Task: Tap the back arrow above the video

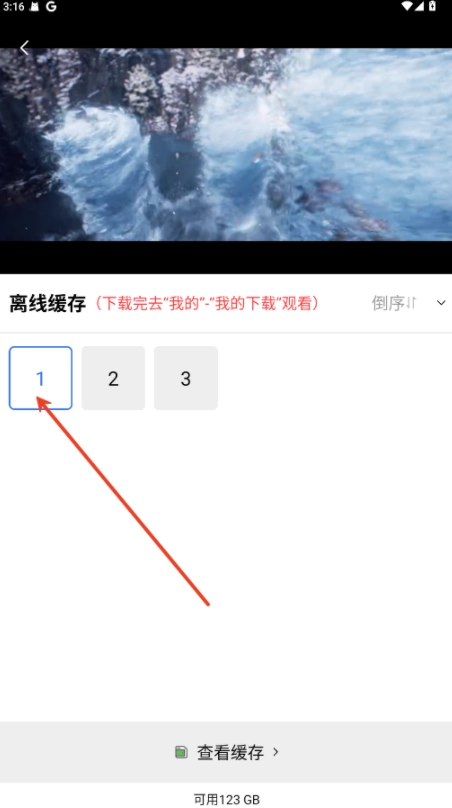Action: click(24, 47)
